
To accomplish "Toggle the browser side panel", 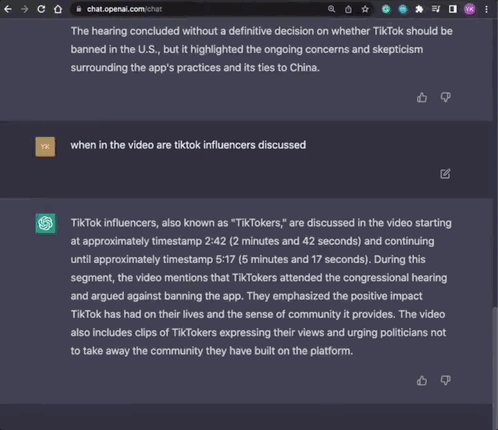I will coord(453,9).
